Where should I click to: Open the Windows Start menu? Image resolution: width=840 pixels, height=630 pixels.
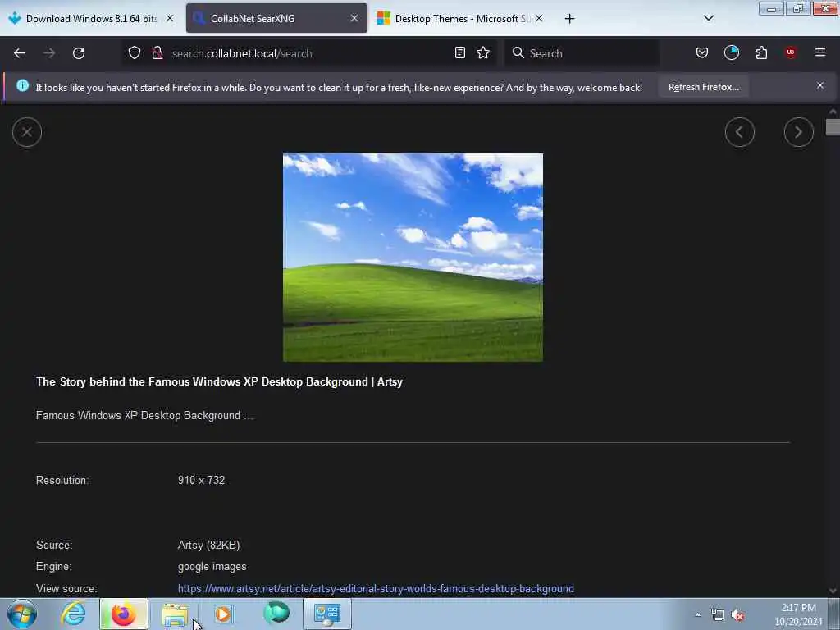click(x=22, y=614)
